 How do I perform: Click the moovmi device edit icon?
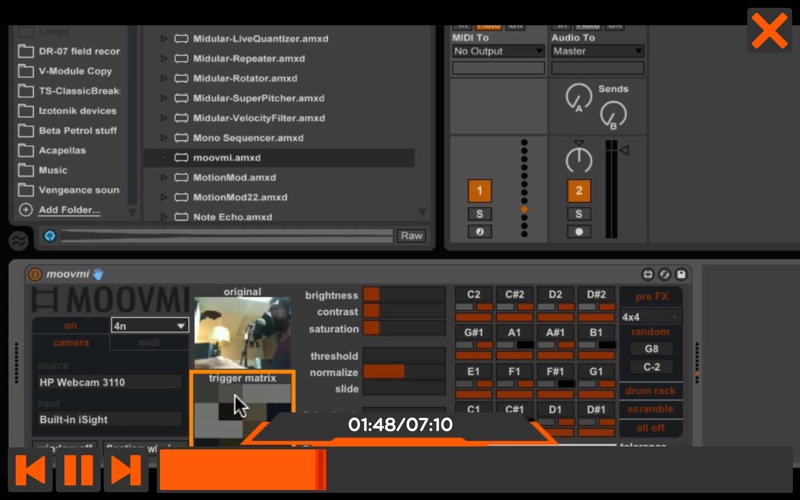click(647, 274)
